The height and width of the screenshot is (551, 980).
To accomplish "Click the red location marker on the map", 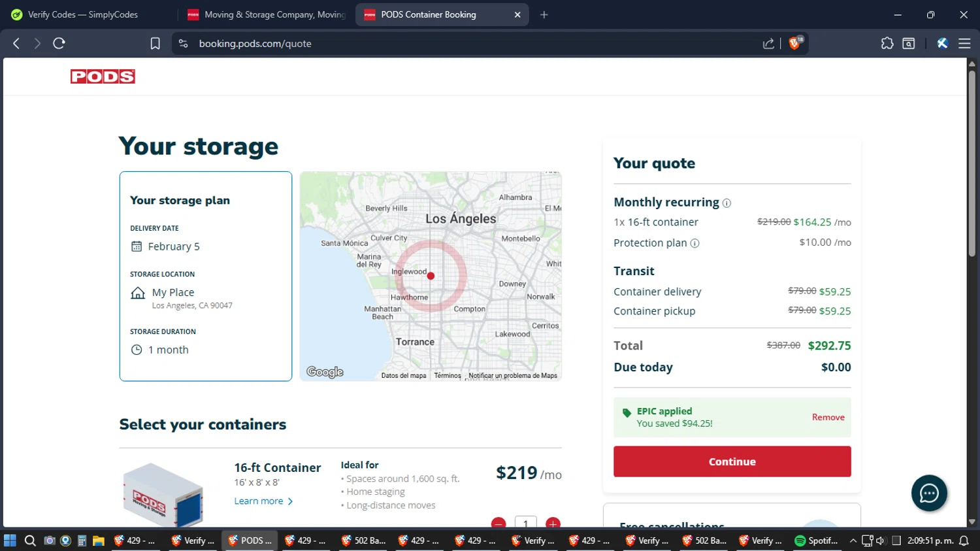I will (x=431, y=276).
